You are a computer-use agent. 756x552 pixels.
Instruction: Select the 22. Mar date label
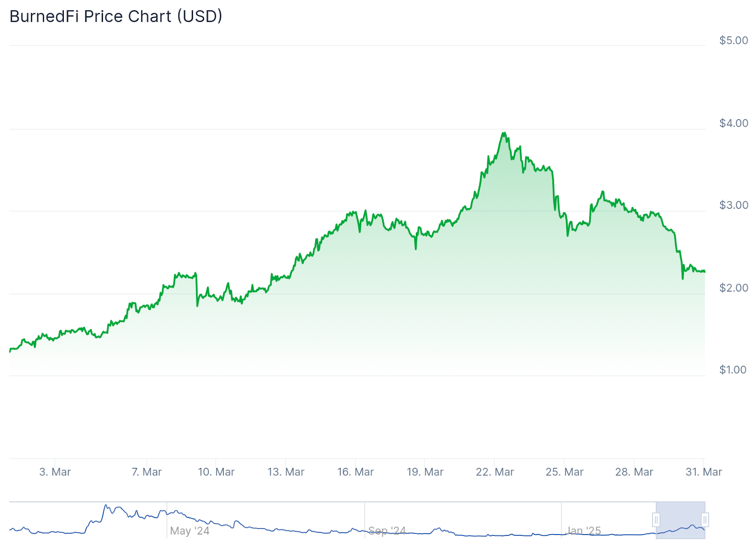tap(495, 472)
